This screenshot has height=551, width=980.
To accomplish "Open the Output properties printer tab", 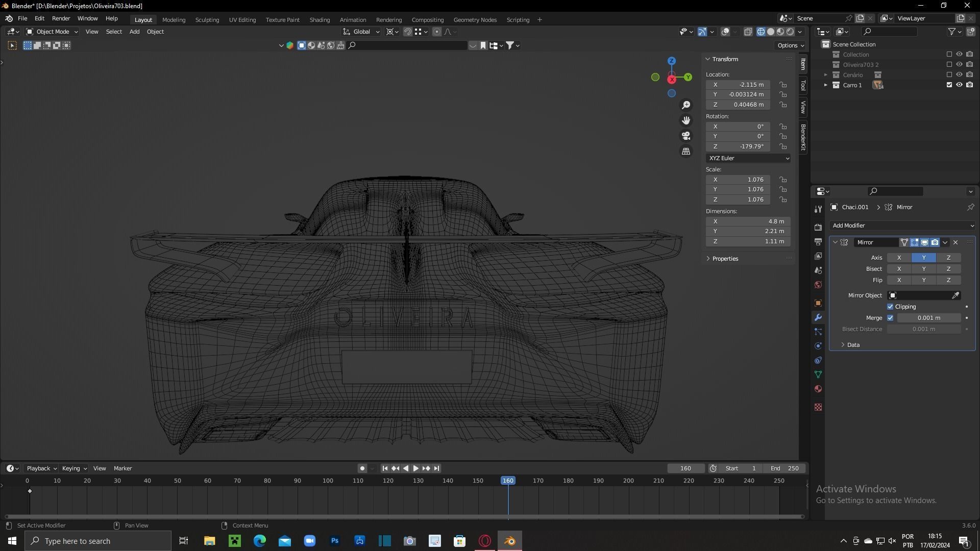I will pos(818,241).
